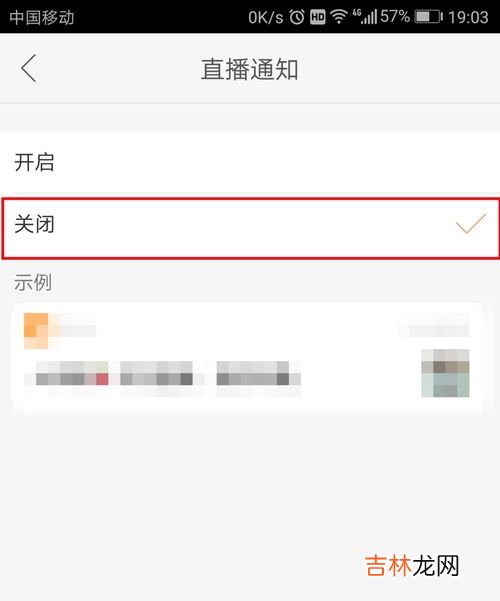Tap the HD status bar icon

tap(317, 17)
